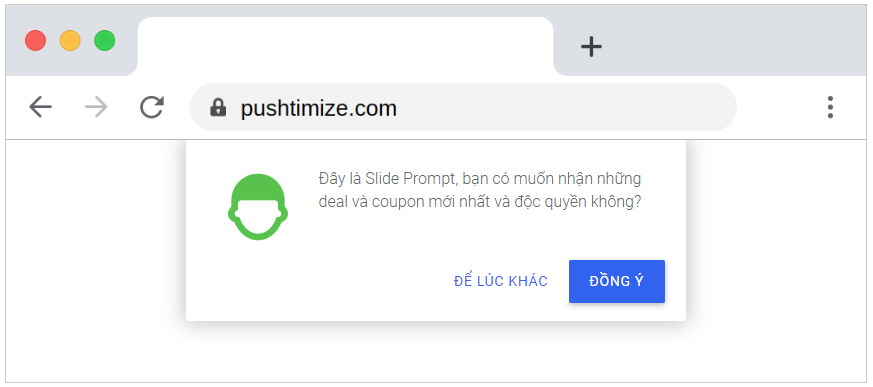Reload the pushtimize.com page
The height and width of the screenshot is (387, 873).
(151, 107)
